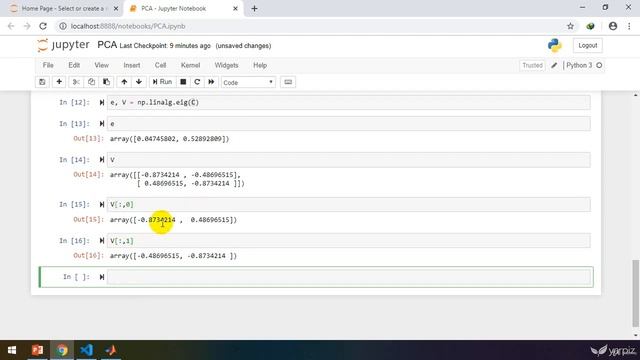Paste cells below icon
The height and width of the screenshot is (360, 640).
pyautogui.click(x=107, y=82)
